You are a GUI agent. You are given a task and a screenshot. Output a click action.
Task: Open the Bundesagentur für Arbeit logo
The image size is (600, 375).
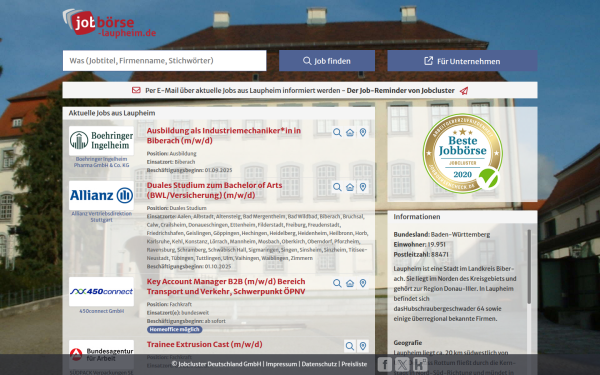[101, 354]
